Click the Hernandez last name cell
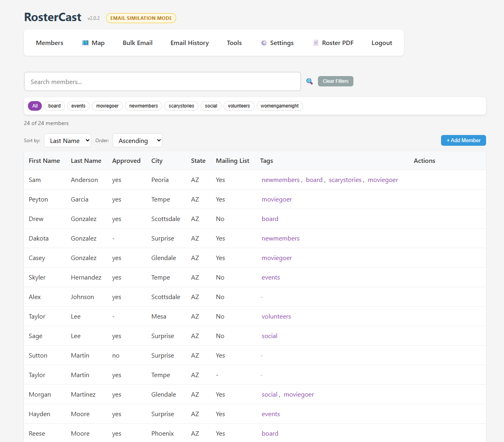Image resolution: width=504 pixels, height=442 pixels. (x=86, y=278)
